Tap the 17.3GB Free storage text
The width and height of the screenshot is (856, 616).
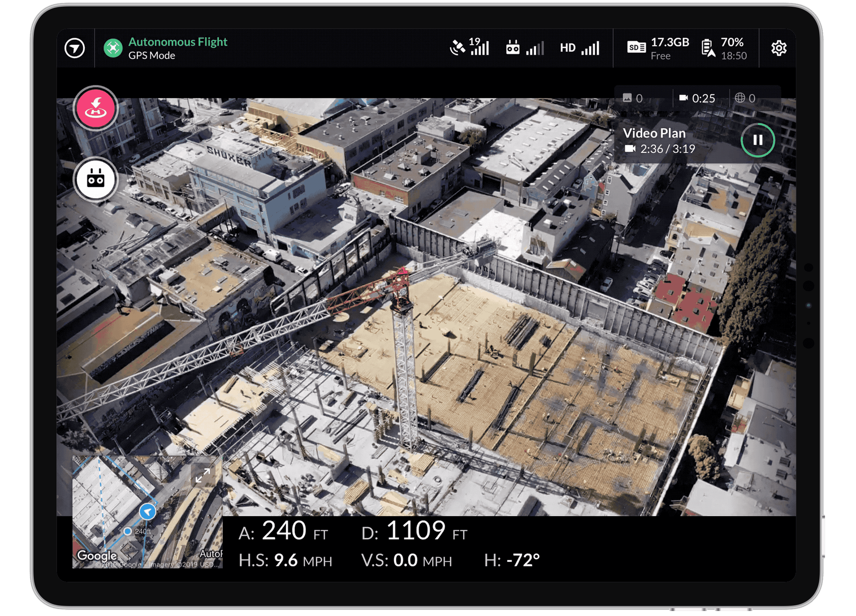670,48
